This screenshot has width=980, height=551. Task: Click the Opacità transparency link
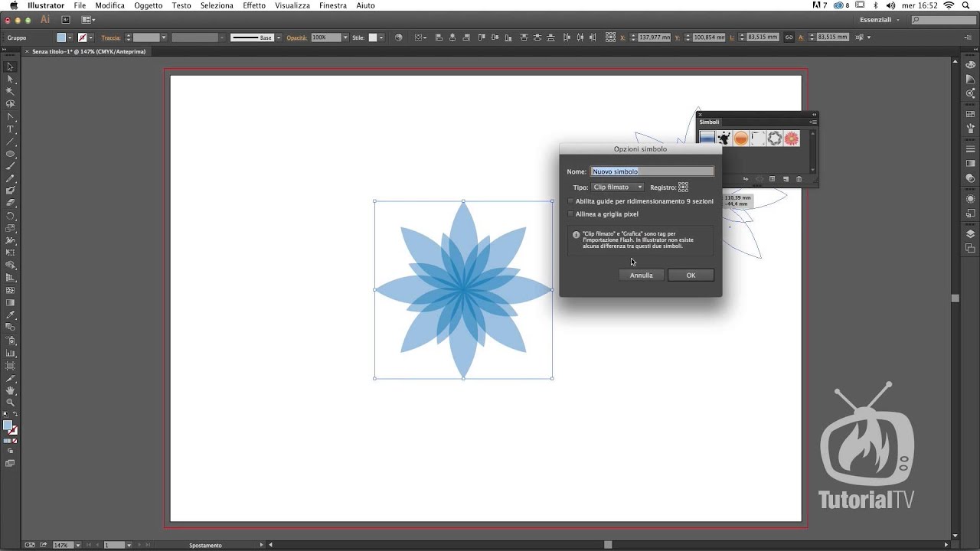pyautogui.click(x=297, y=37)
